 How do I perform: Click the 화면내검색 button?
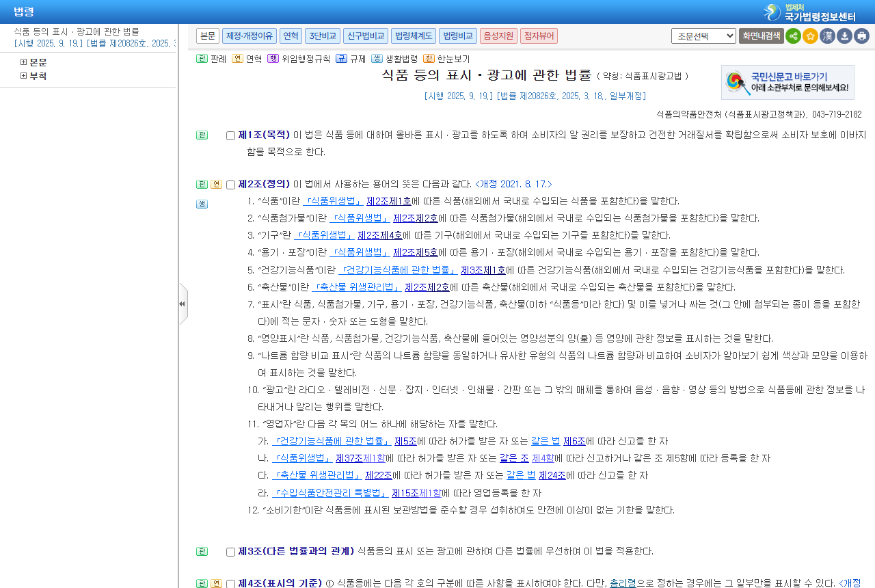coord(761,36)
